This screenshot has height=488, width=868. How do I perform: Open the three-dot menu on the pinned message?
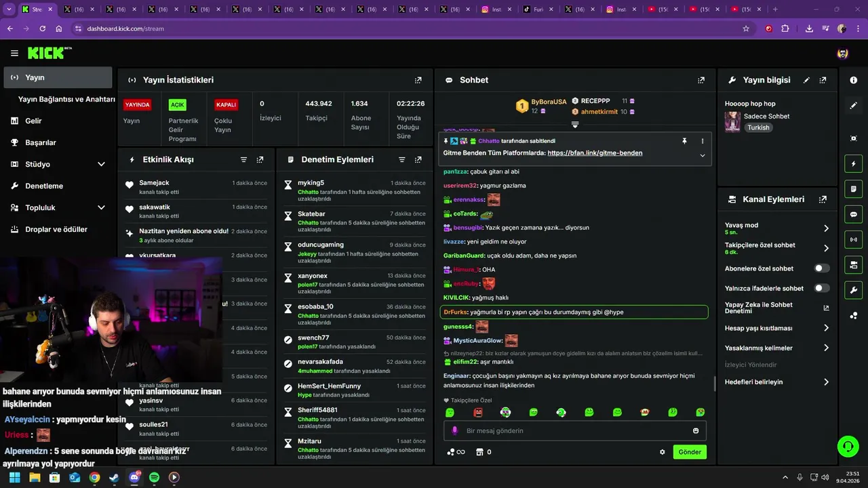pos(702,141)
